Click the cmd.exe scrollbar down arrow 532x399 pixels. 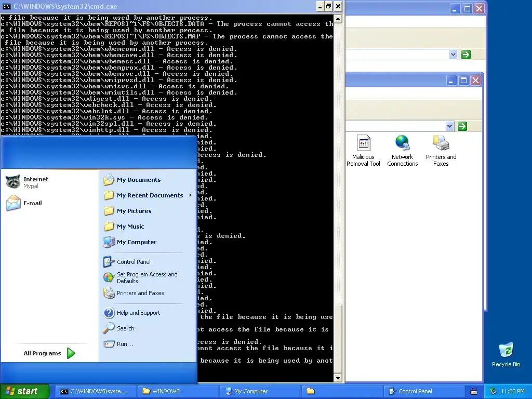click(338, 378)
